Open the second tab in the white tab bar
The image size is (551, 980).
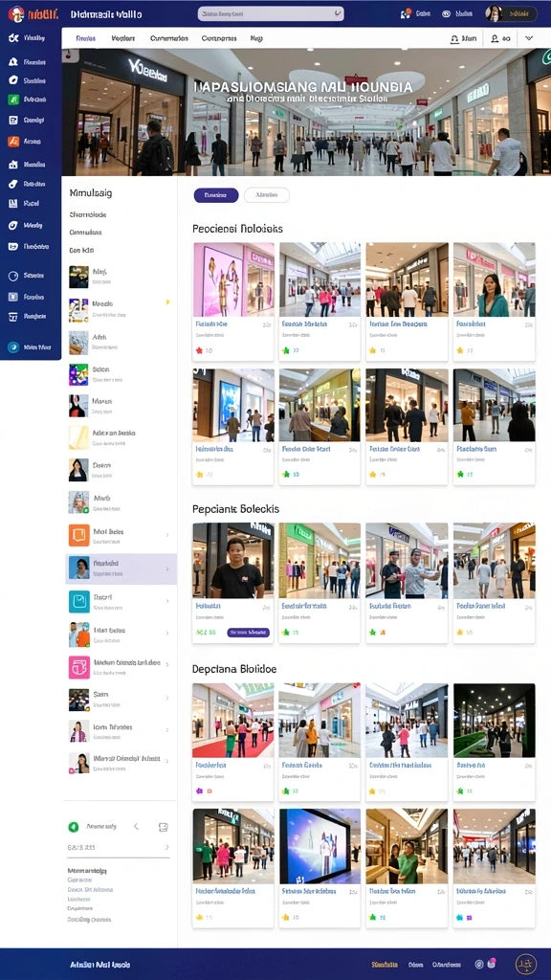point(123,38)
